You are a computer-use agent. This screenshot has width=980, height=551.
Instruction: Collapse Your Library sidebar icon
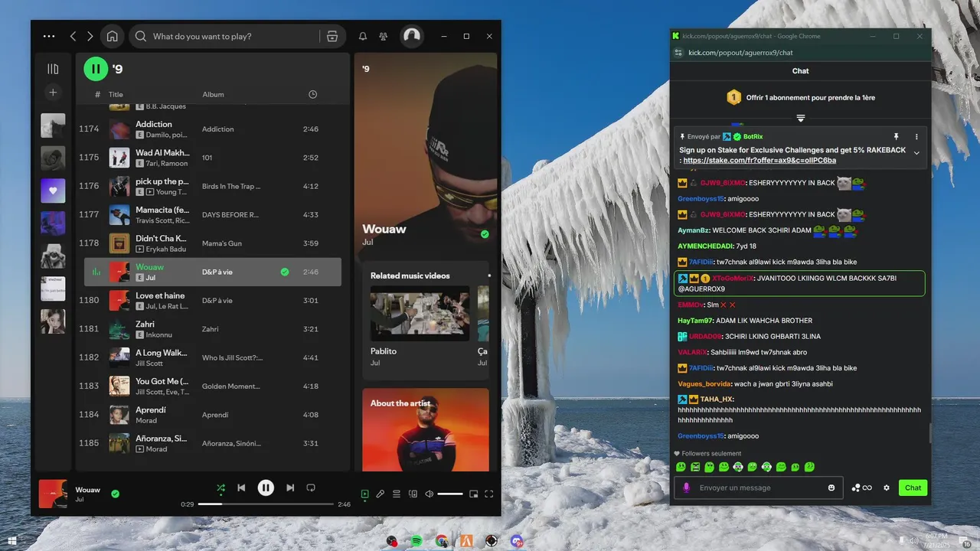pos(53,69)
